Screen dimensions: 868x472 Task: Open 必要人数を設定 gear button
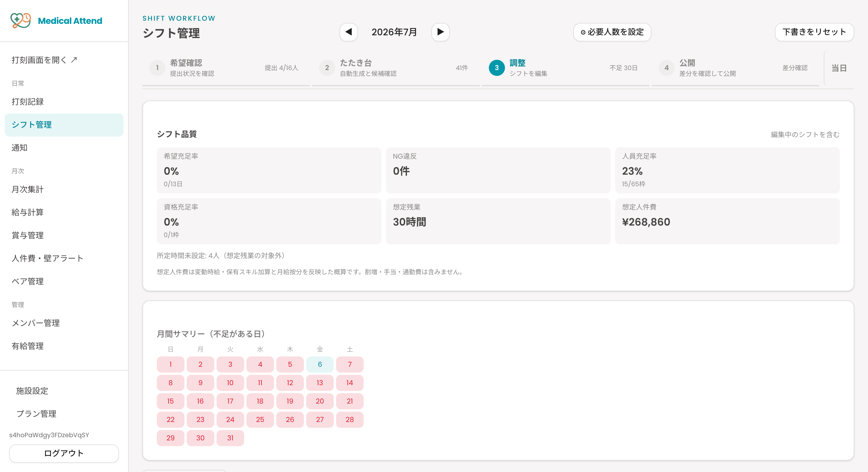coord(612,32)
